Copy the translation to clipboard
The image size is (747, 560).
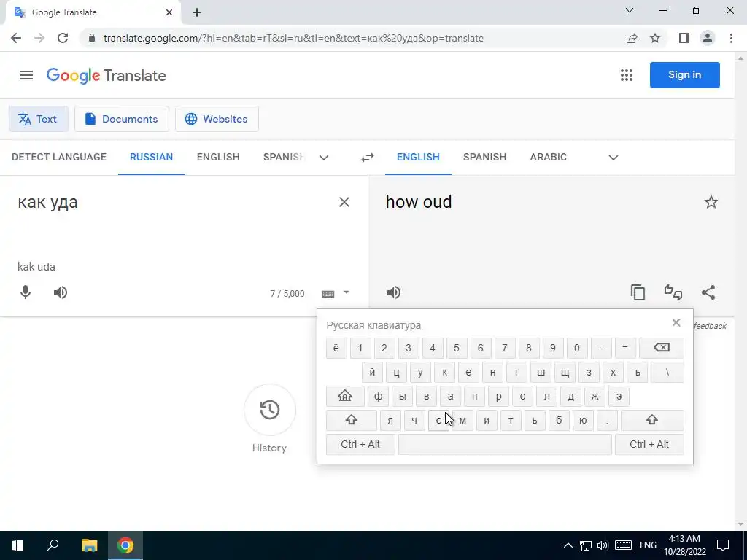638,292
